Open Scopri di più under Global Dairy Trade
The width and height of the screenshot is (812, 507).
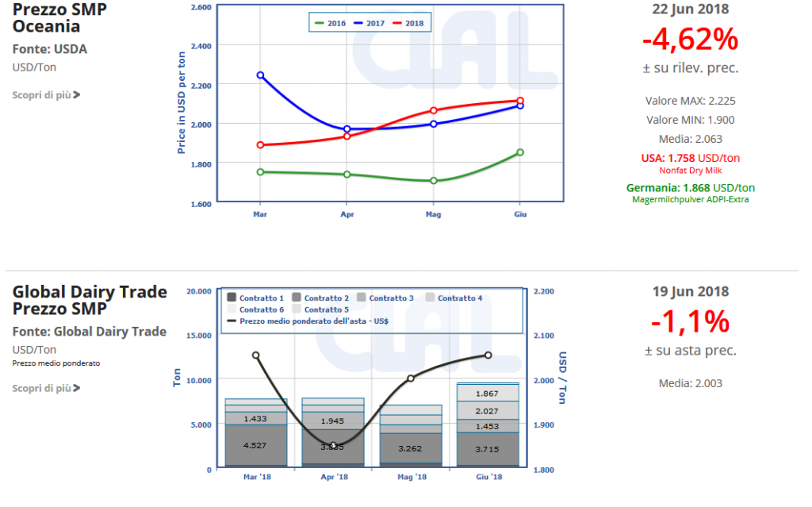click(x=46, y=389)
